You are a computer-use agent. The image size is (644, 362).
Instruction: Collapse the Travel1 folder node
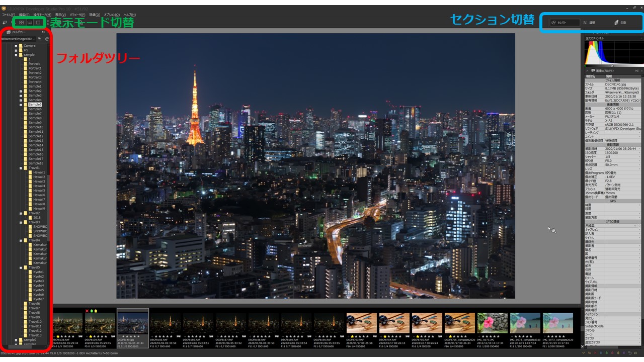(21, 168)
